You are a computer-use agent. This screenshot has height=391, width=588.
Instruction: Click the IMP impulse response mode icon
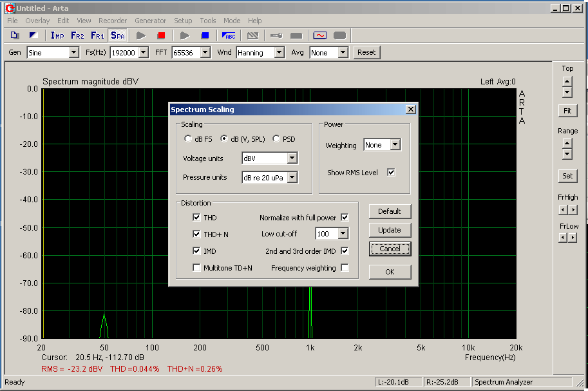57,35
